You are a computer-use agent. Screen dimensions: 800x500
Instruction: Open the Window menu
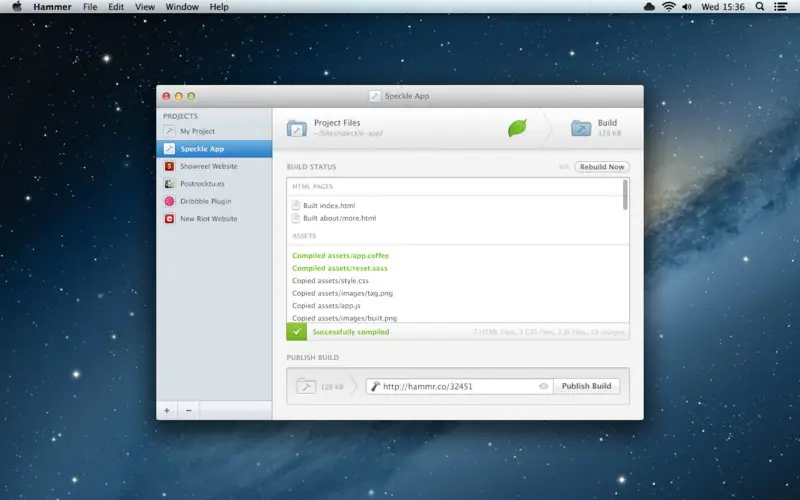(x=182, y=7)
